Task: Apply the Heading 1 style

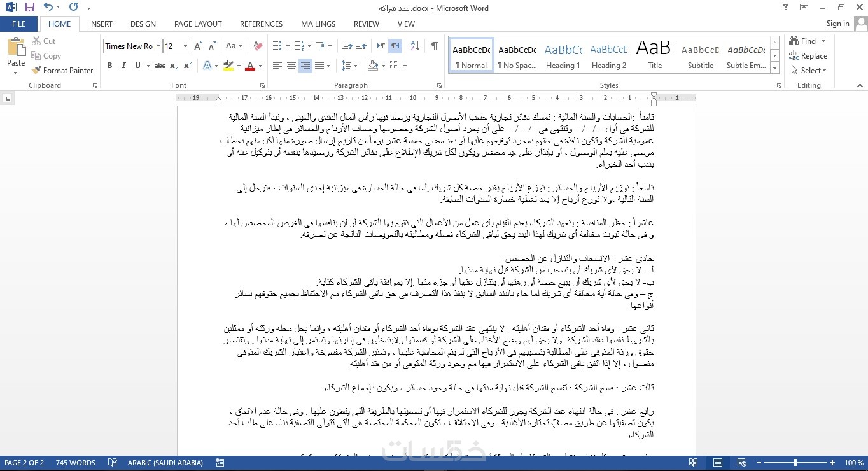Action: coord(563,55)
